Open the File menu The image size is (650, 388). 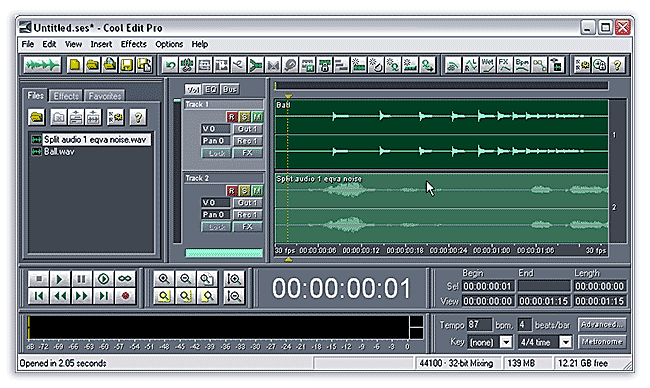click(28, 44)
